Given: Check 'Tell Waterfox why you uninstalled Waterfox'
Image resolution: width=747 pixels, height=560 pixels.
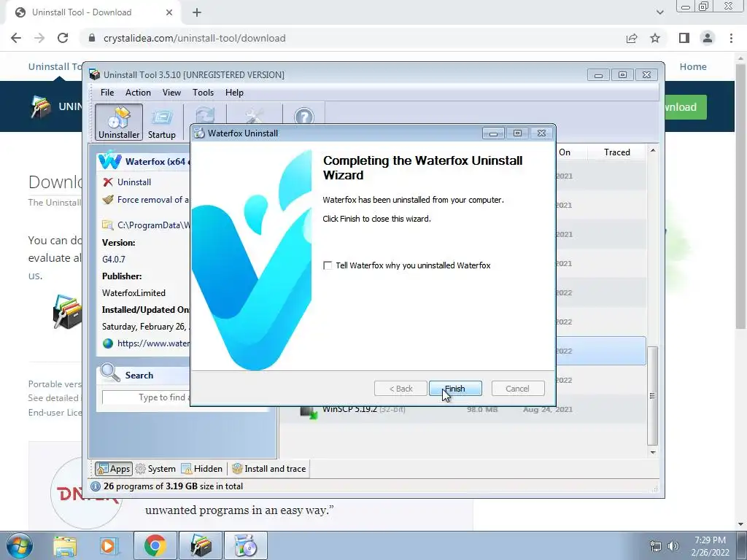Looking at the screenshot, I should point(328,265).
